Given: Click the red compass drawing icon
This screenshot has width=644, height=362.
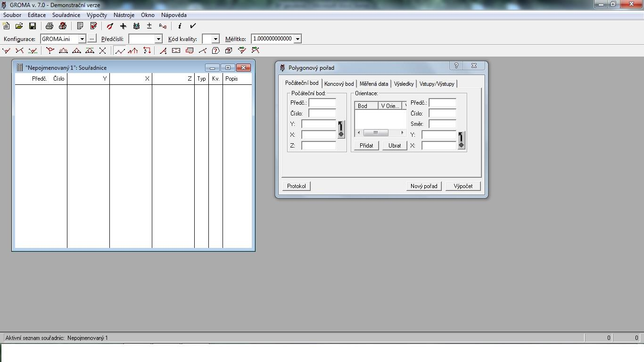Looking at the screenshot, I should coord(110,26).
